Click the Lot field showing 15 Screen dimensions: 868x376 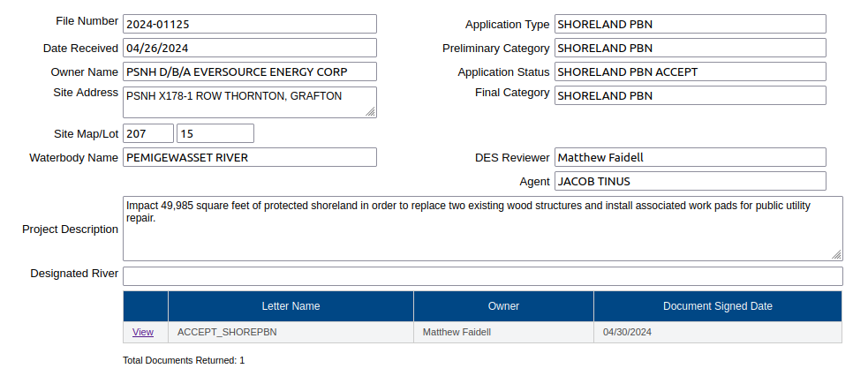click(x=215, y=133)
